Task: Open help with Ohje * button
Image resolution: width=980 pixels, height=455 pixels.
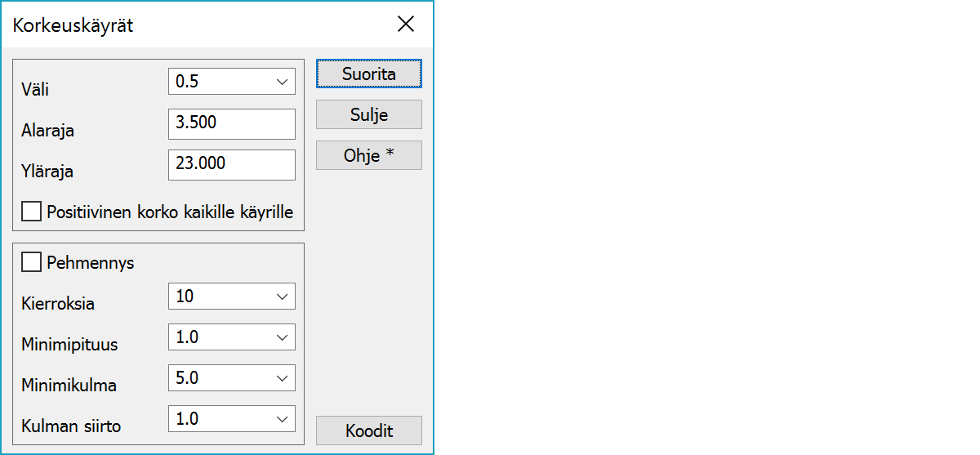Action: point(368,155)
